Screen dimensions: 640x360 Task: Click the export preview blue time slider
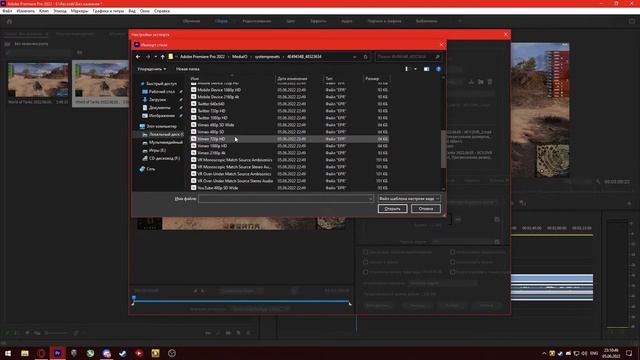241,301
